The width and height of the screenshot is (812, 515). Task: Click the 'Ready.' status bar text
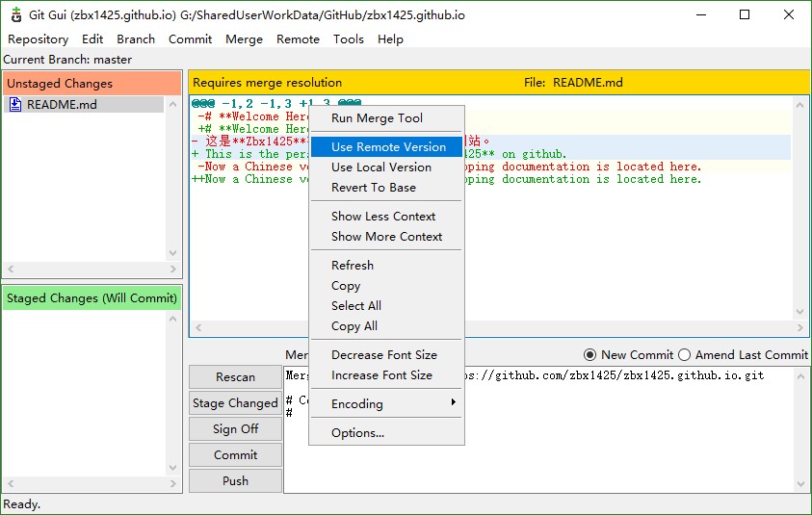pos(22,504)
